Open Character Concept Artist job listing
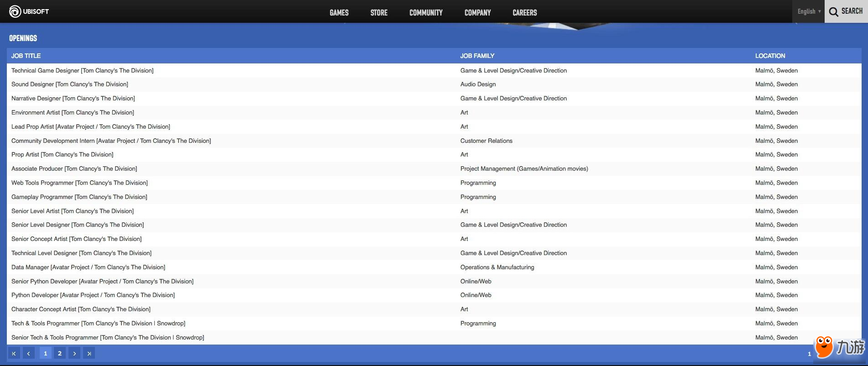 click(x=81, y=309)
